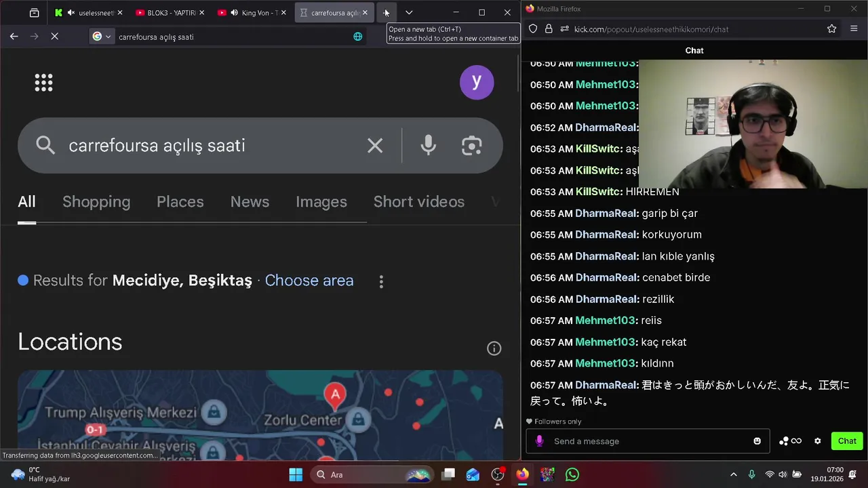Click the green Chat send button
The height and width of the screenshot is (488, 868).
point(847,441)
